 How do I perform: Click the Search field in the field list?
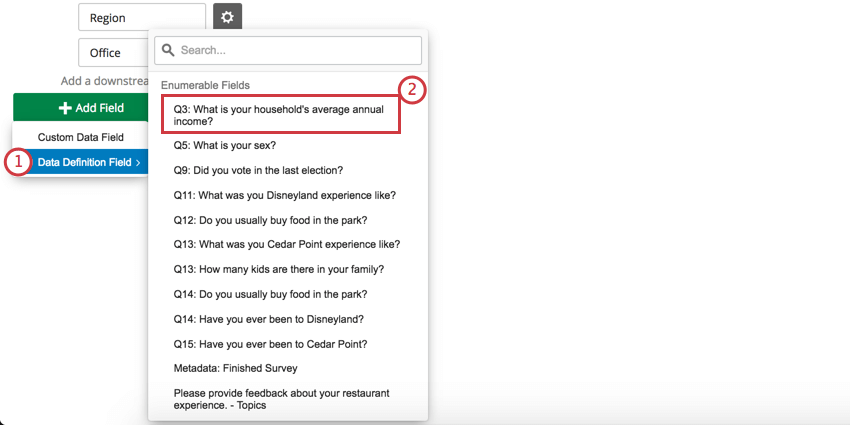click(288, 50)
